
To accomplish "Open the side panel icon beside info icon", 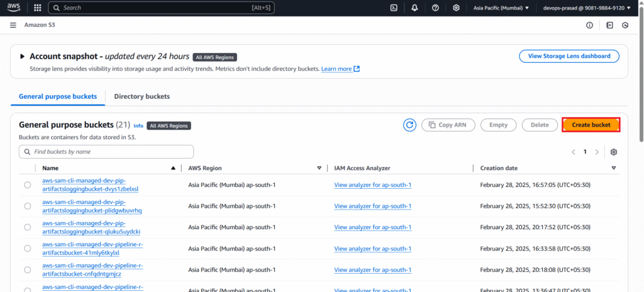I will click(609, 25).
